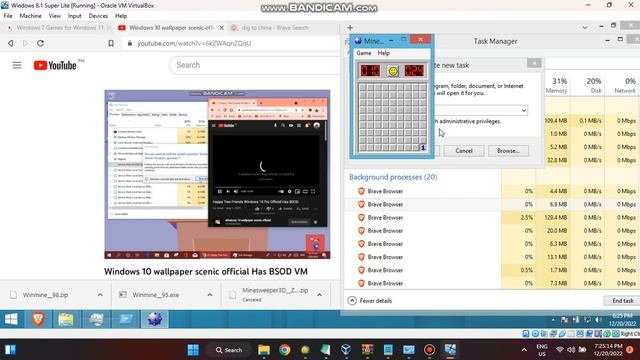The height and width of the screenshot is (360, 640).
Task: Click the WinRAR icon on host taskbar
Action: 367,350
